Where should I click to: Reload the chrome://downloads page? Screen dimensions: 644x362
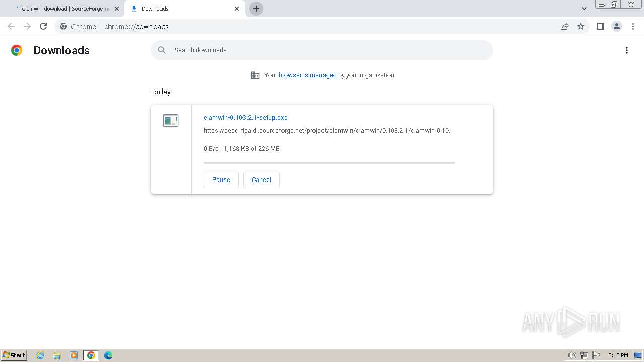coord(43,26)
